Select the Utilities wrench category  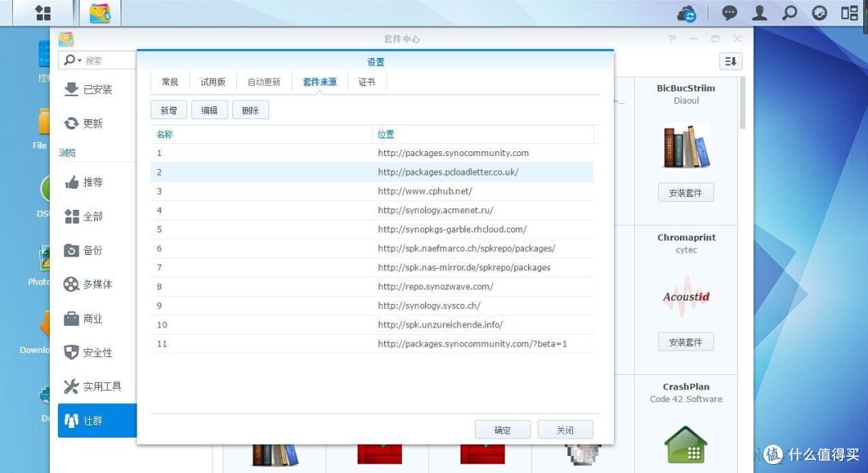(97, 387)
